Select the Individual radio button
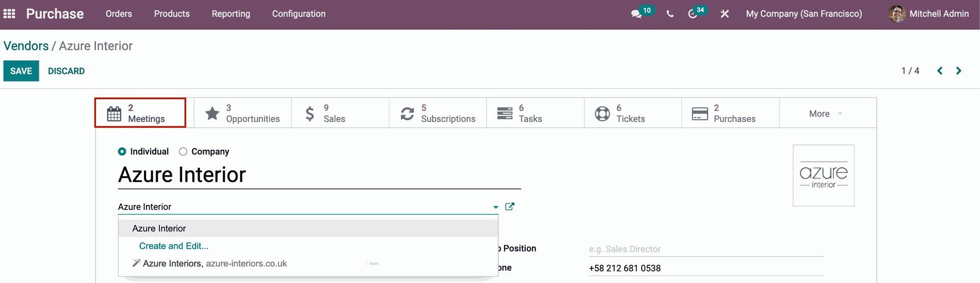 [122, 152]
